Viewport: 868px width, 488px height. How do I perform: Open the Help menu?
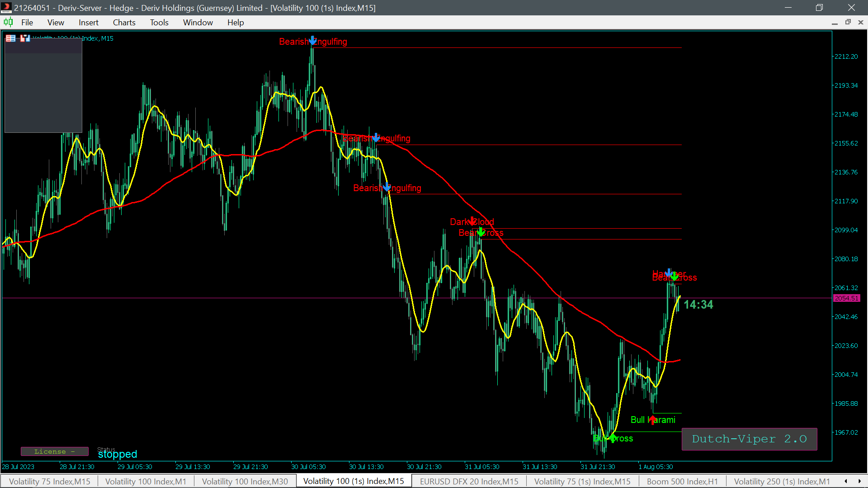point(236,22)
